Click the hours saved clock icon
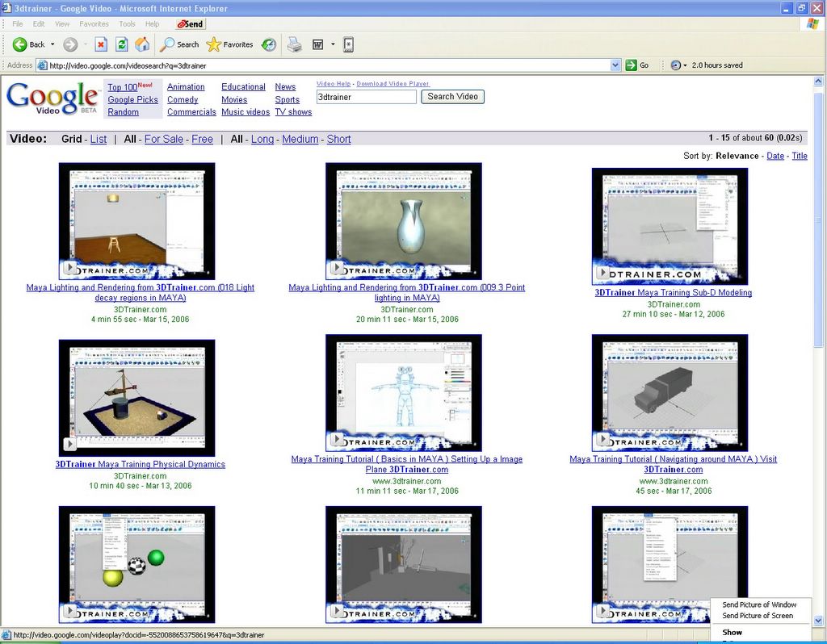 click(x=676, y=65)
